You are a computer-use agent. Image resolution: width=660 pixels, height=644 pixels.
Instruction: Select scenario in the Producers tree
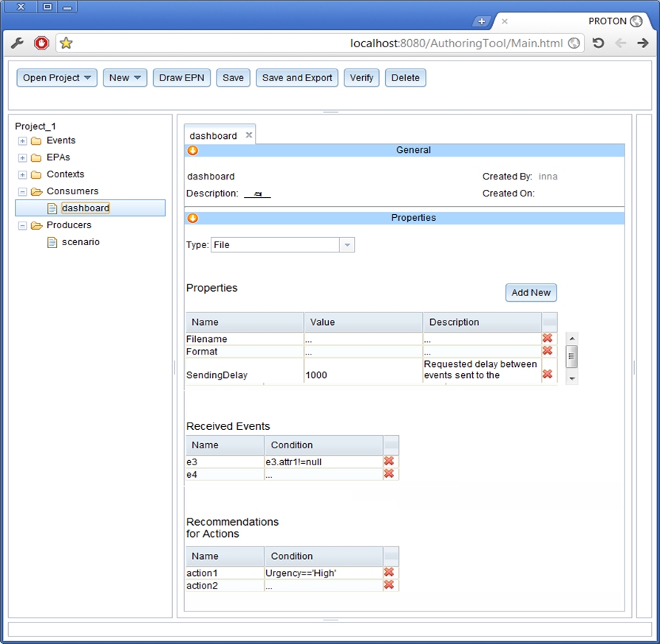click(x=81, y=241)
